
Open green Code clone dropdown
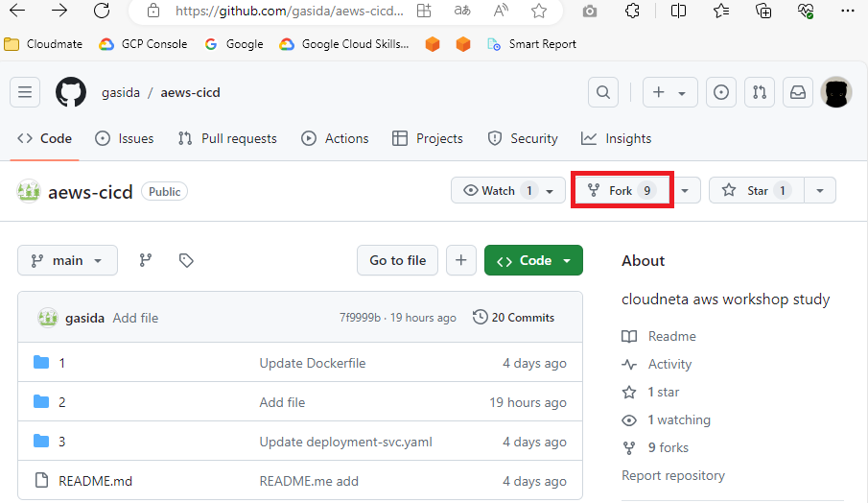(533, 260)
